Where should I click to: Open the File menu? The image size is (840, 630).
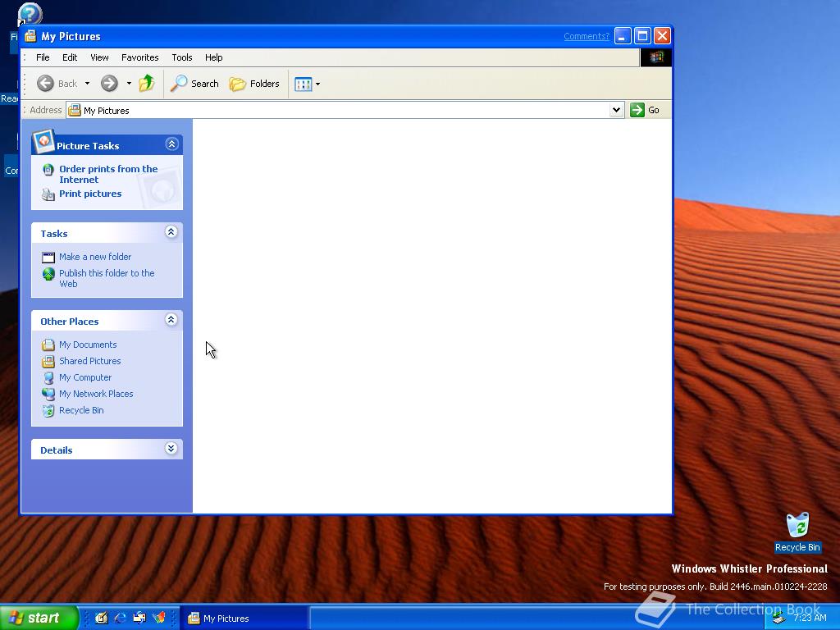point(43,57)
